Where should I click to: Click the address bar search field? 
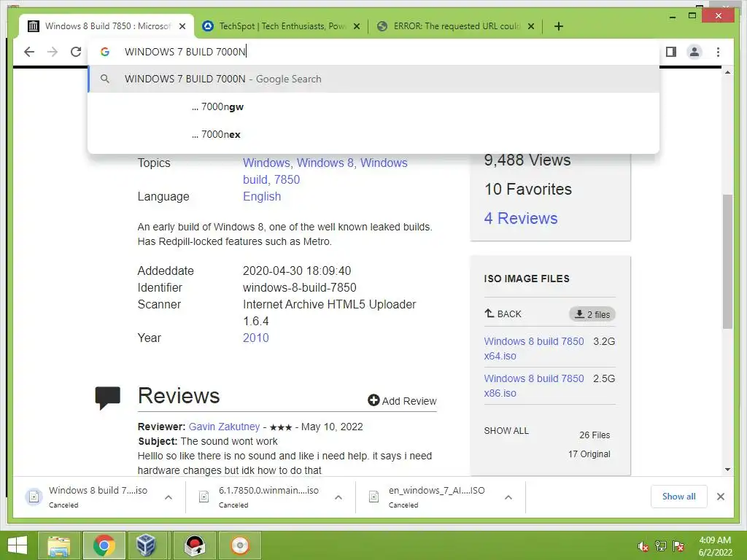point(373,52)
